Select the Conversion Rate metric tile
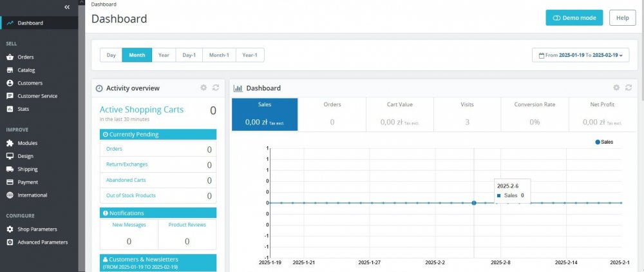Viewport: 644px width, 272px height. tap(535, 114)
